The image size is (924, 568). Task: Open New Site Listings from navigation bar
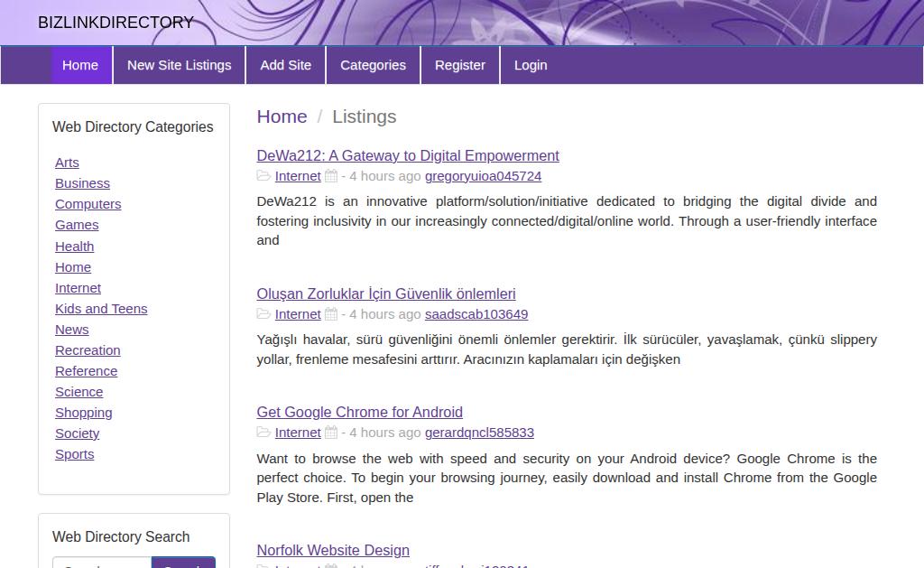(179, 65)
